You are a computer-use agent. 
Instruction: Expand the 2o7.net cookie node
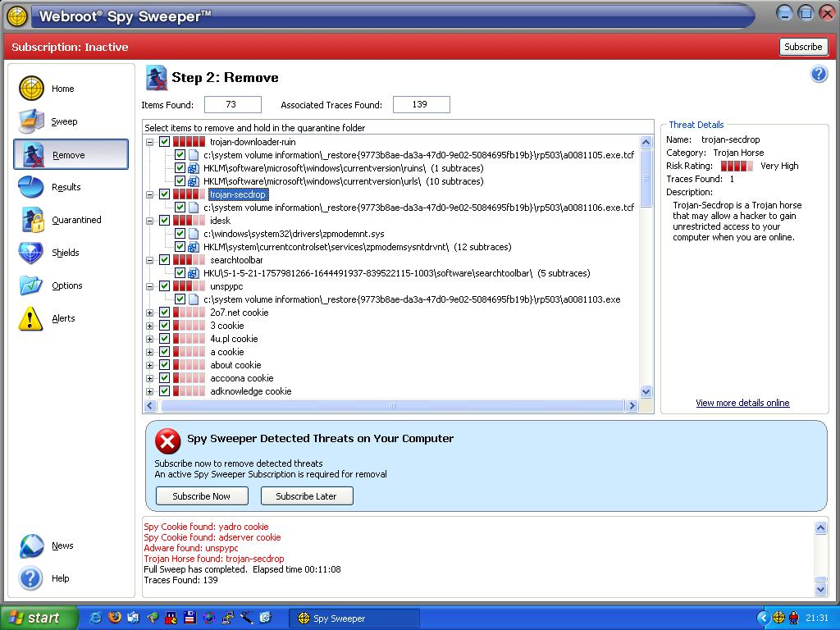150,313
